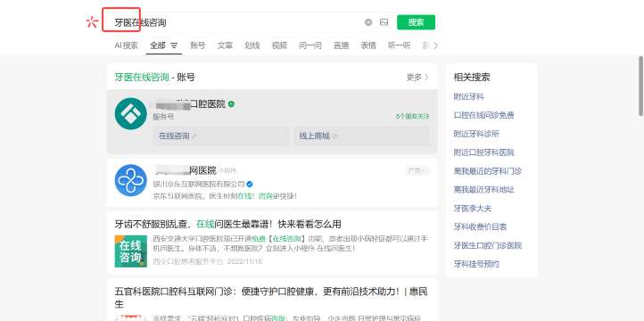
Task: Clear the search box with X icon
Action: tap(368, 22)
